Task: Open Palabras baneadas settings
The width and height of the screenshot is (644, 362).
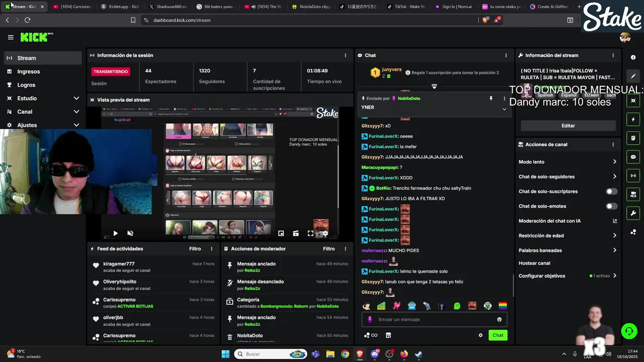Action: (568, 250)
